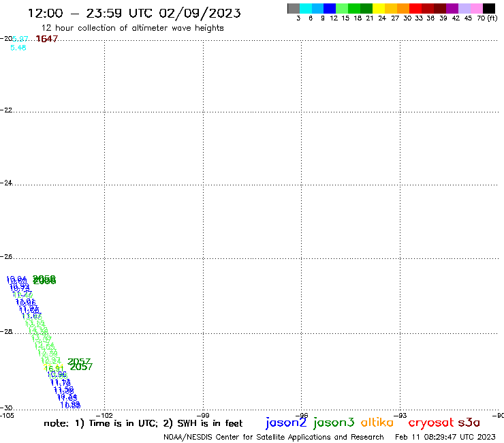504x443 pixels.
Task: Click the cyan swatch in the wave height legend
Action: 306,8
